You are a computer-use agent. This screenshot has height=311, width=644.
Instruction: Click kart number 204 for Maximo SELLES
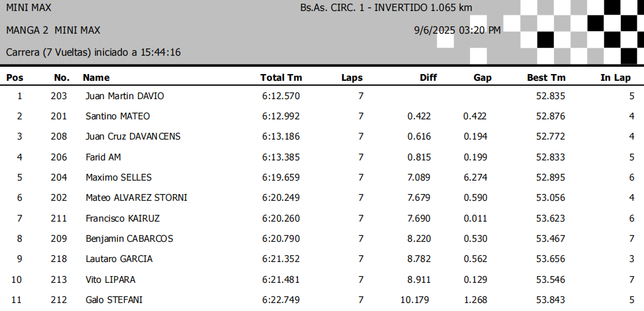[x=59, y=178]
